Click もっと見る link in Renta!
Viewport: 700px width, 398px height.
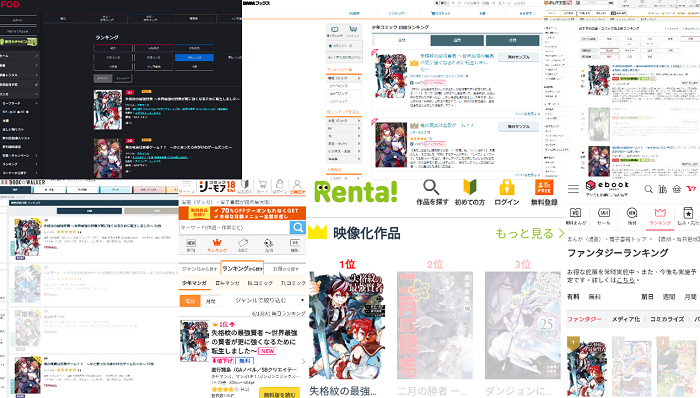click(529, 233)
